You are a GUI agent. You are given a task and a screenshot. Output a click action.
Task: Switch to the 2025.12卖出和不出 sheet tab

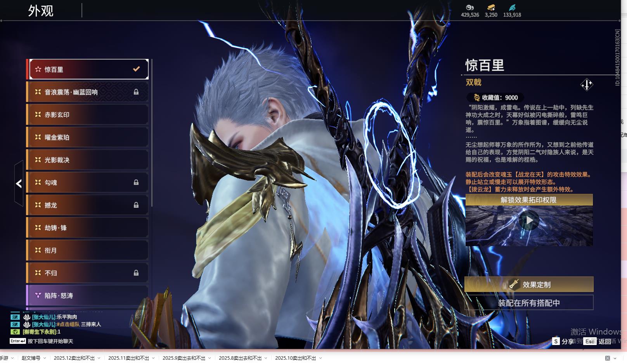point(74,358)
